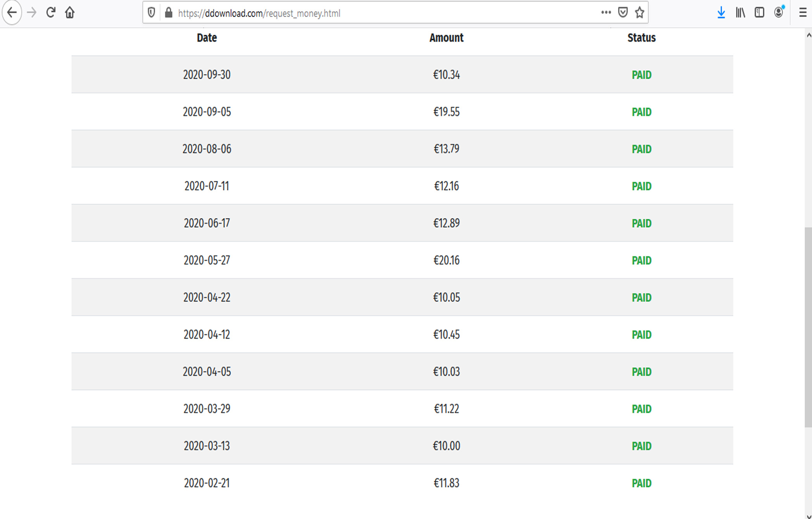Click PAID status for 2020-02-21

point(641,483)
